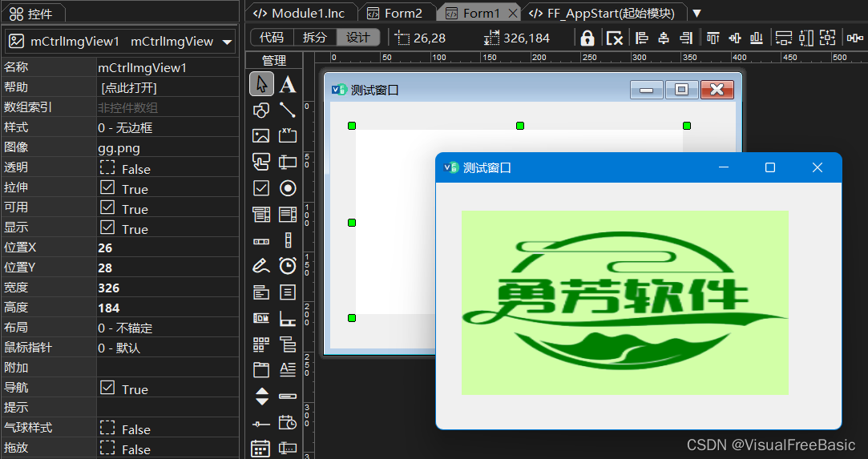Open the 鼠标指针 property value list
The width and height of the screenshot is (868, 459).
pyautogui.click(x=168, y=348)
